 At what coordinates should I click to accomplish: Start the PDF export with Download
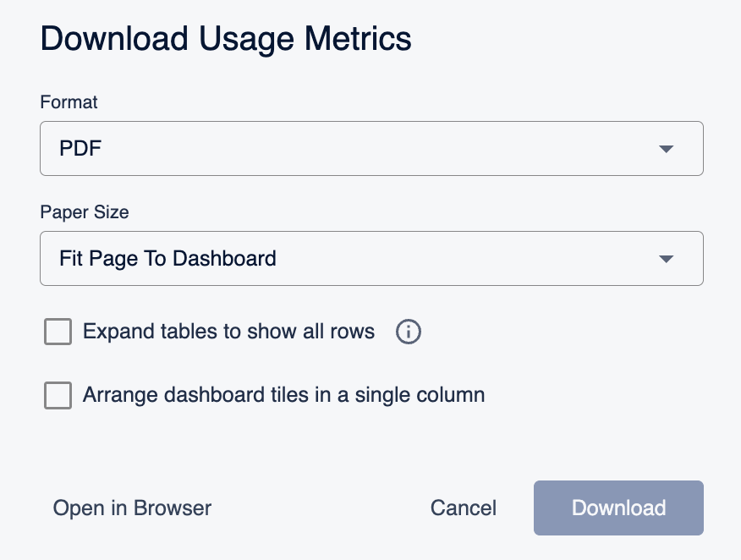tap(618, 508)
